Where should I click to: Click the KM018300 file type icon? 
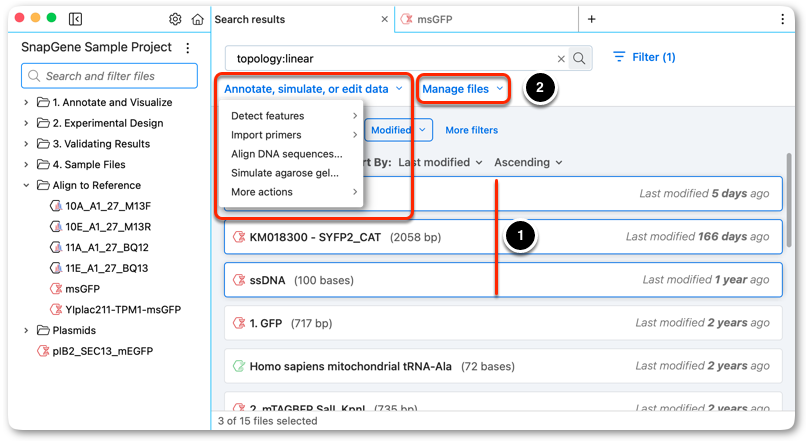pos(239,237)
